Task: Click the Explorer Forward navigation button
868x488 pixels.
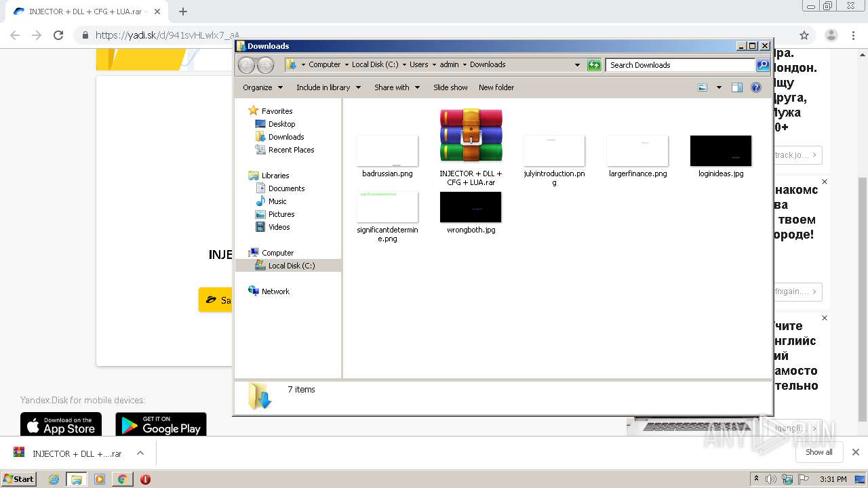Action: click(x=265, y=65)
